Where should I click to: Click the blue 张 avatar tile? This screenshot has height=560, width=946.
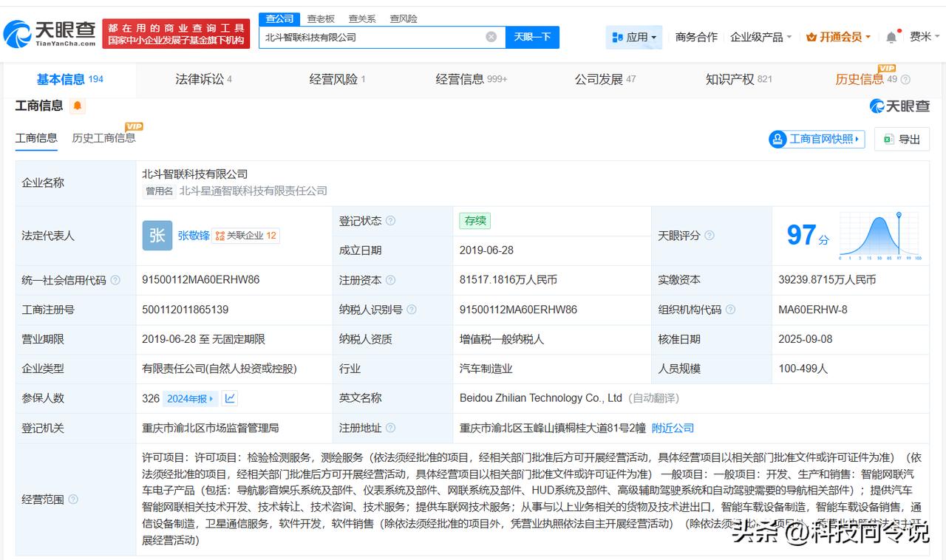click(157, 236)
